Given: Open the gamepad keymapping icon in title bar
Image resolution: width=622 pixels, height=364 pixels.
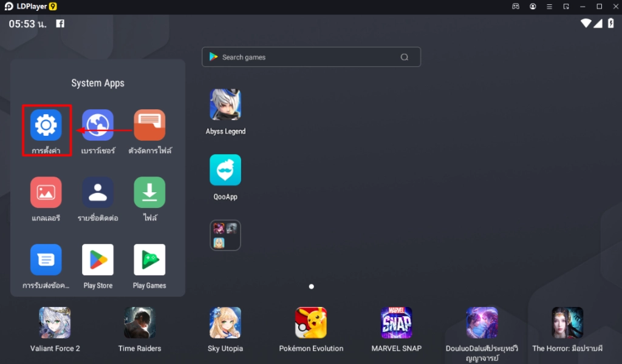Looking at the screenshot, I should pyautogui.click(x=516, y=7).
